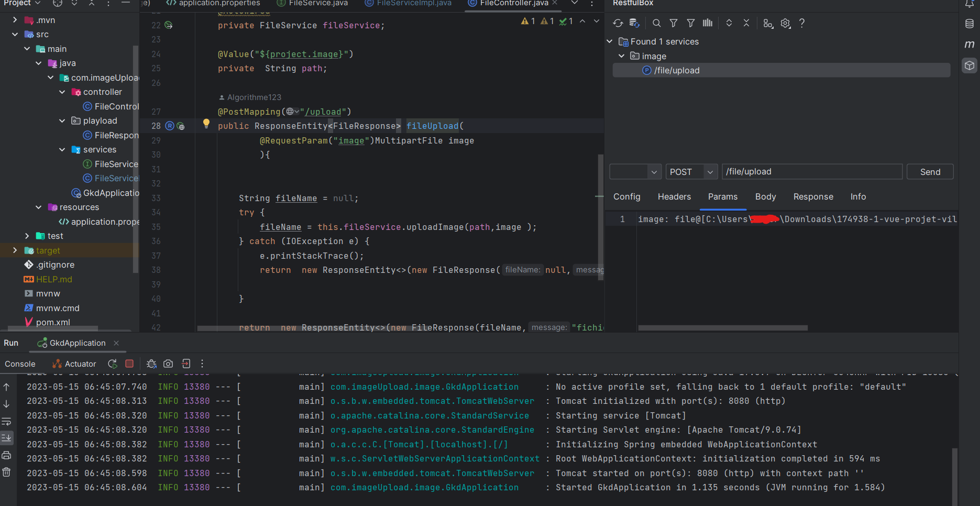Viewport: 980px width, 506px height.
Task: Refresh services in RestfulBox panel
Action: click(x=618, y=23)
